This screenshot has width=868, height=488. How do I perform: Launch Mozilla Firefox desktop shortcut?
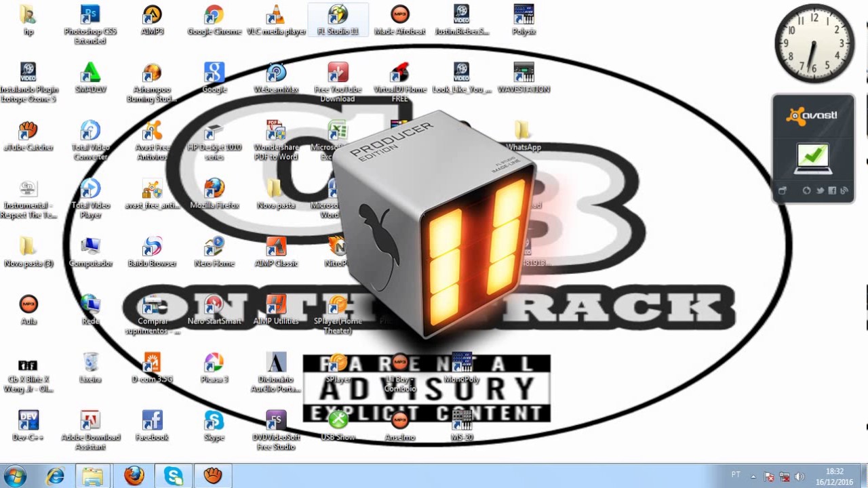(214, 193)
